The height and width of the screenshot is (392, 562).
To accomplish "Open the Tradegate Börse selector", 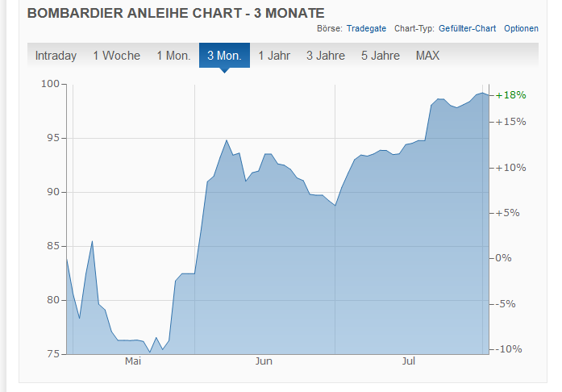I will 366,28.
